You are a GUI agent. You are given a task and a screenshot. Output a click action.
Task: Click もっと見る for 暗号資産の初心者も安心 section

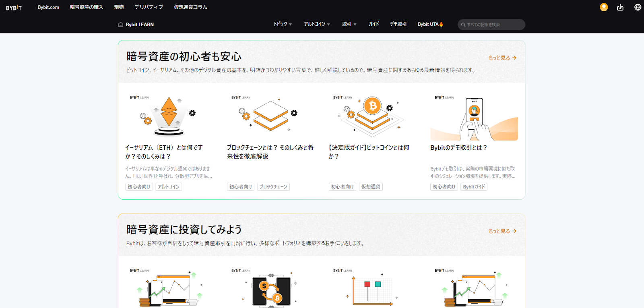502,58
